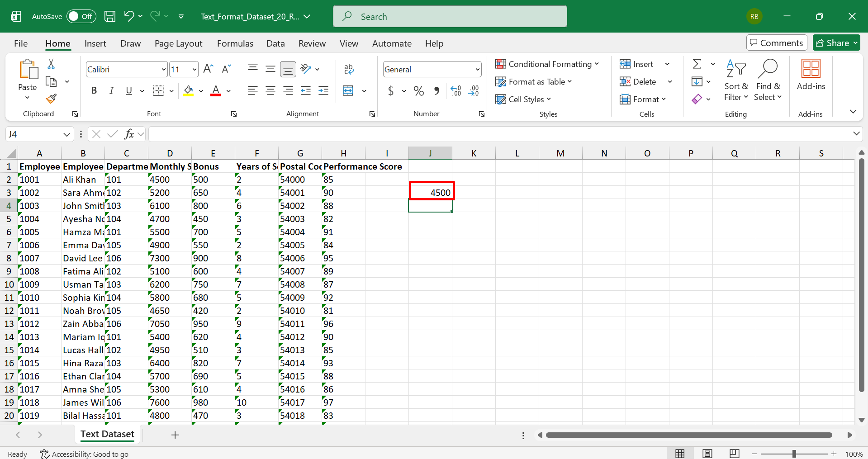Switch to Page Layout view in status bar

point(707,454)
